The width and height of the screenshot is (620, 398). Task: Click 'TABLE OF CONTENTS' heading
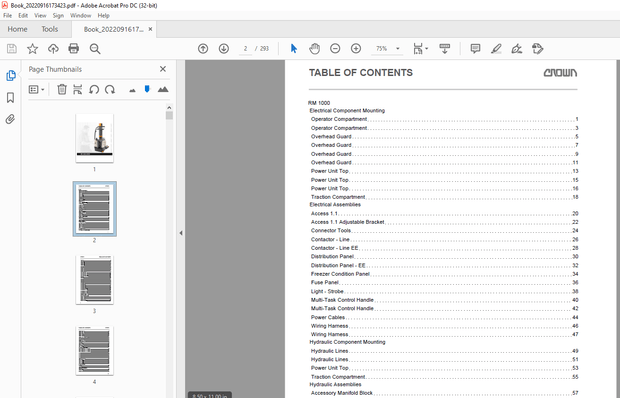click(361, 73)
